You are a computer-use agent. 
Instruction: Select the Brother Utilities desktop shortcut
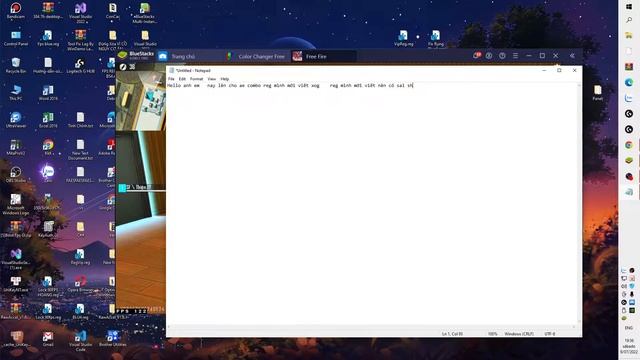(x=112, y=339)
